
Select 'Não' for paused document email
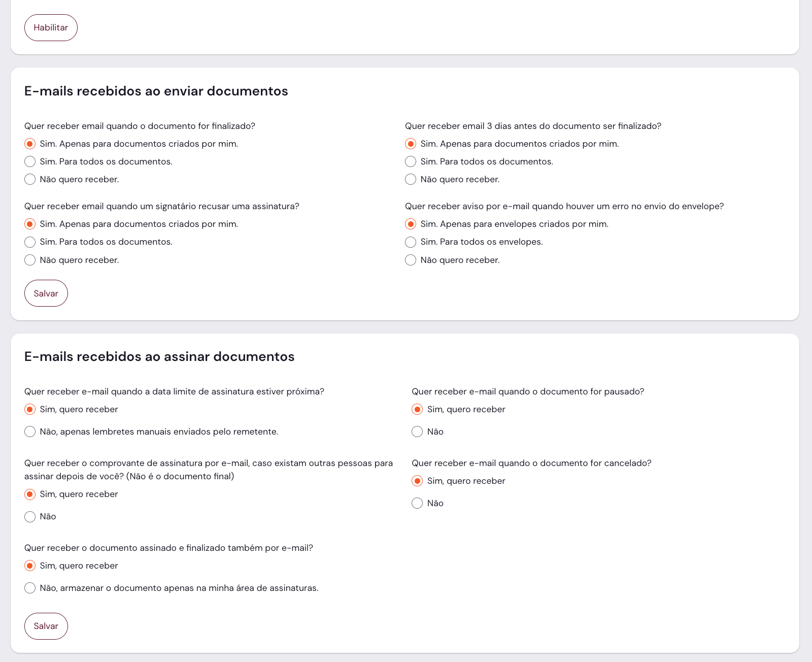tap(417, 432)
